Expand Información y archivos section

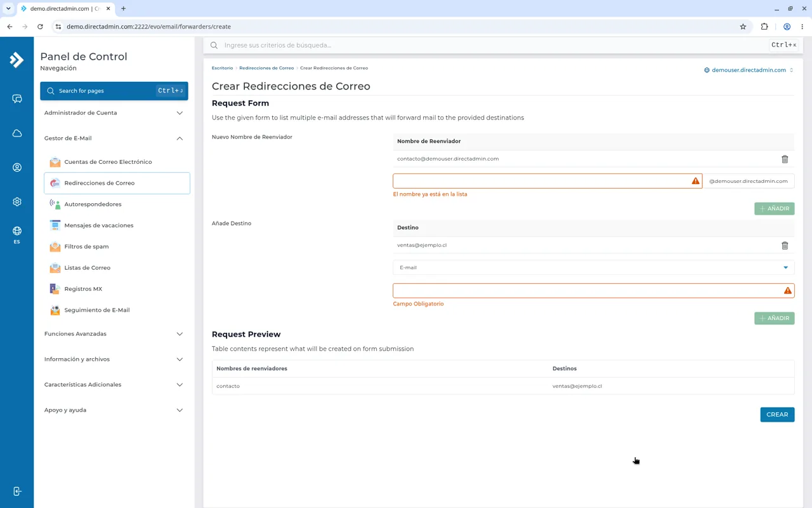click(114, 359)
